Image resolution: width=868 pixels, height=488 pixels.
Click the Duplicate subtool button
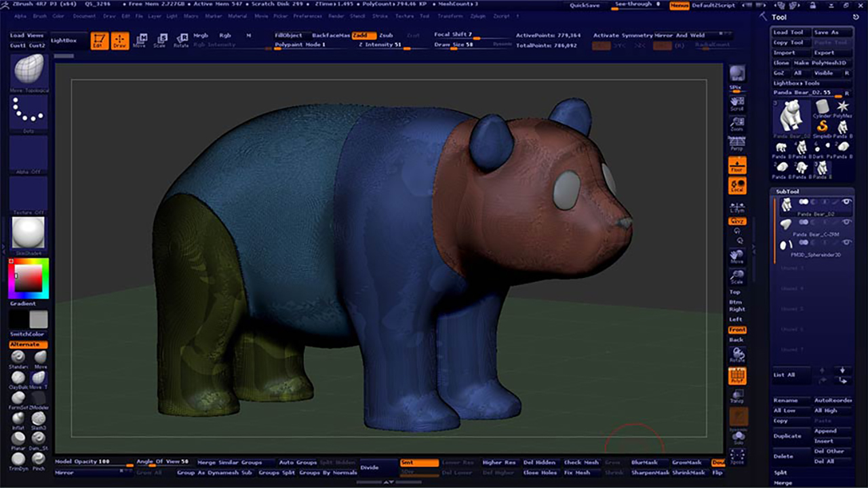pyautogui.click(x=787, y=436)
